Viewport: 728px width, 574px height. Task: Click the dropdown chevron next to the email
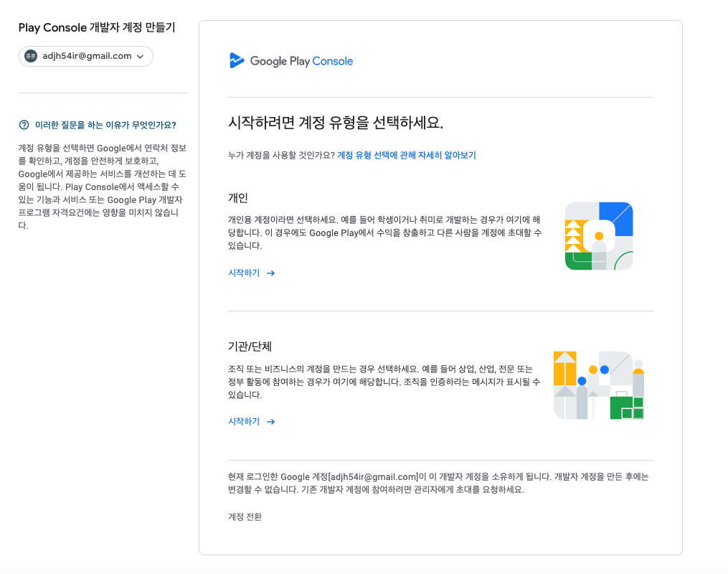pos(140,57)
